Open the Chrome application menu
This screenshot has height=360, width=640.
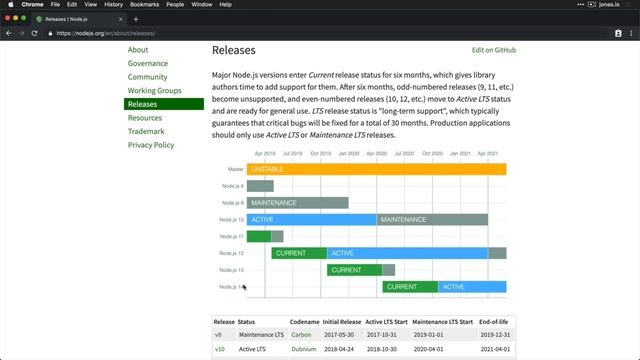[32, 4]
